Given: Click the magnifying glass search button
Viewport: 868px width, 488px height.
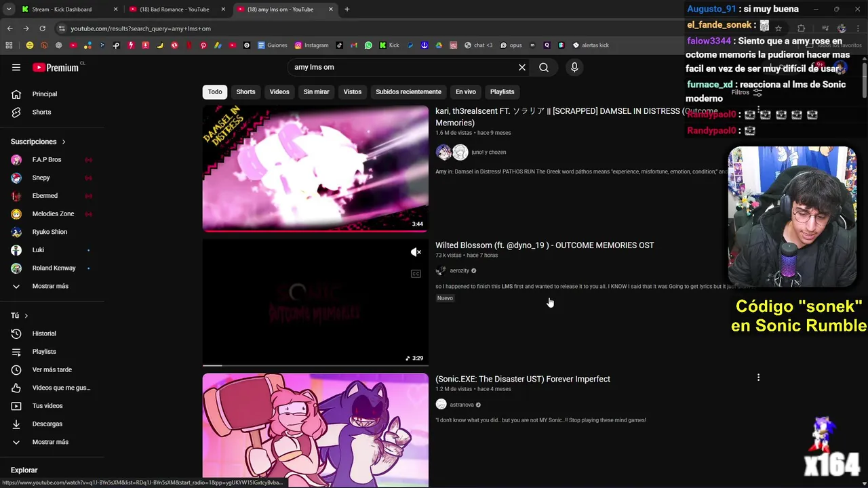Looking at the screenshot, I should pos(544,67).
